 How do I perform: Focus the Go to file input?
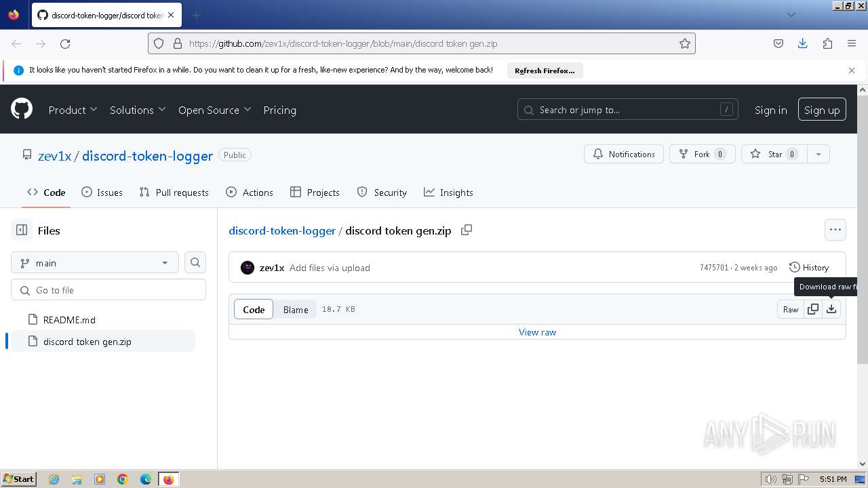click(108, 290)
